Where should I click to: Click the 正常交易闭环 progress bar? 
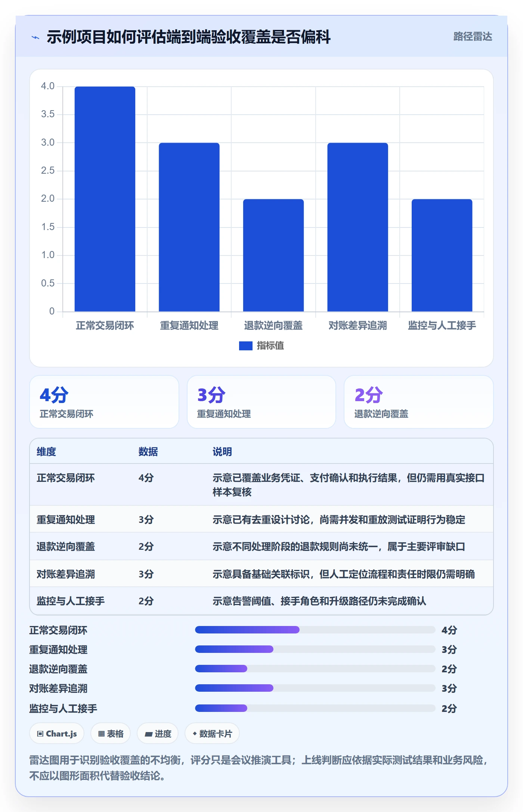[x=315, y=630]
